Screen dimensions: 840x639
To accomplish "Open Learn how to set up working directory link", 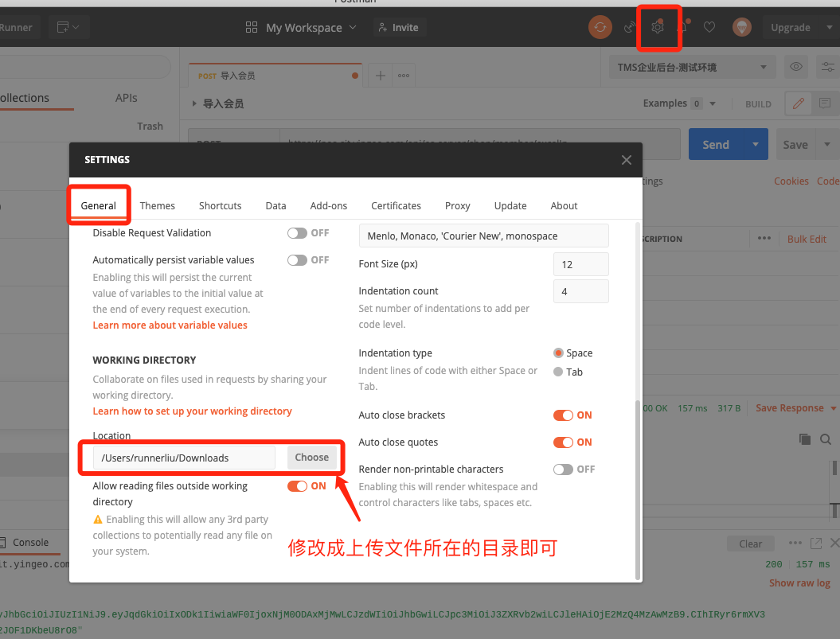I will tap(193, 411).
